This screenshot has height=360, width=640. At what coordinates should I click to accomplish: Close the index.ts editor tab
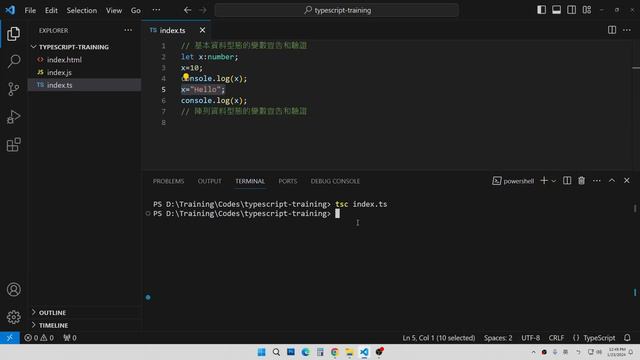click(x=202, y=30)
